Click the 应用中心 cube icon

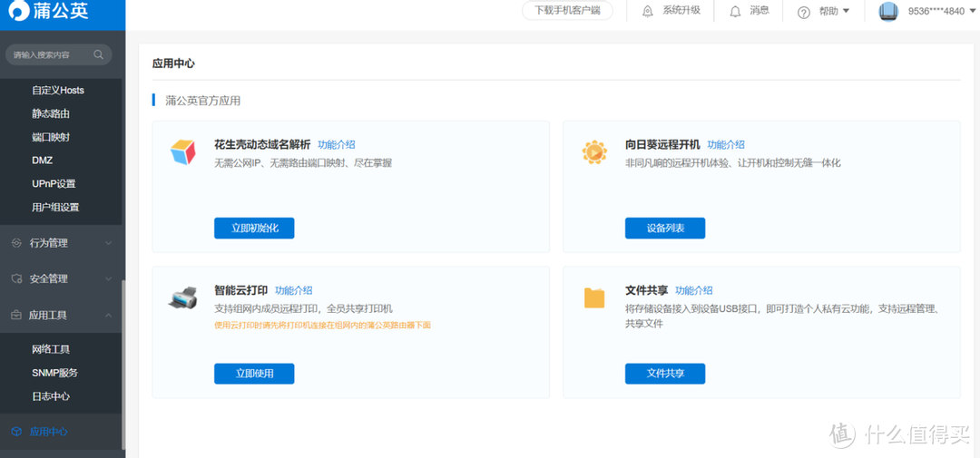tap(17, 432)
